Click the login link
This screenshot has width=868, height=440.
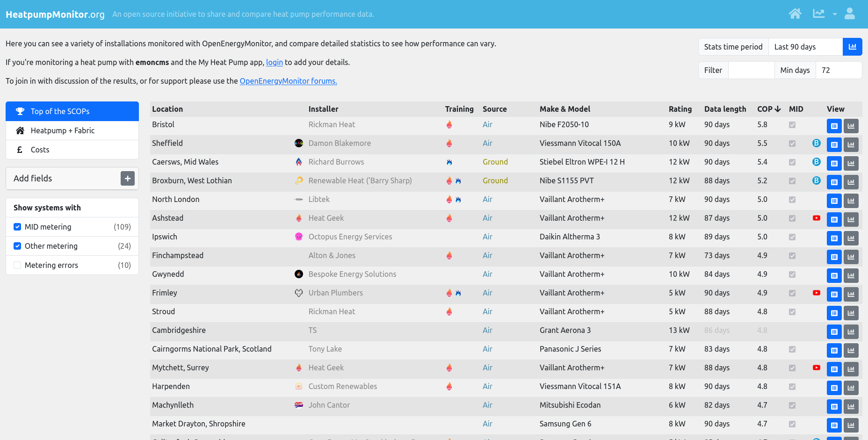pos(274,62)
